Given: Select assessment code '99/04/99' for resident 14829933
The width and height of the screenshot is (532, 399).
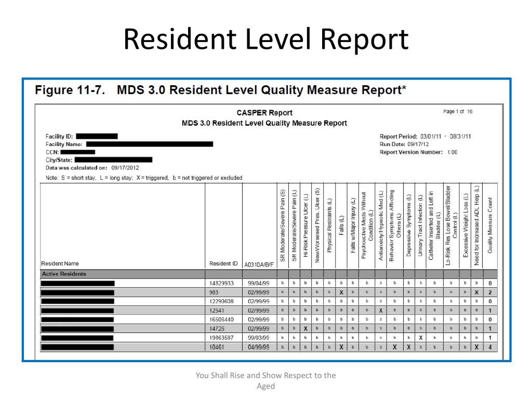Looking at the screenshot, I should 259,283.
